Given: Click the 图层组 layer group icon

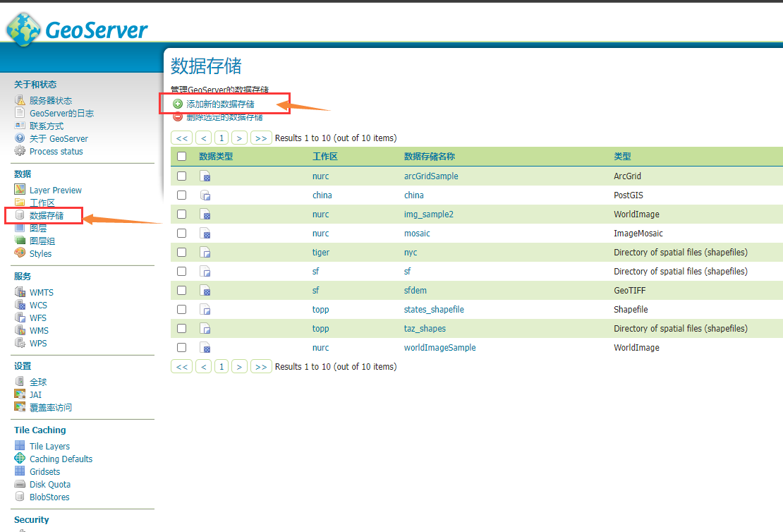Looking at the screenshot, I should 20,241.
